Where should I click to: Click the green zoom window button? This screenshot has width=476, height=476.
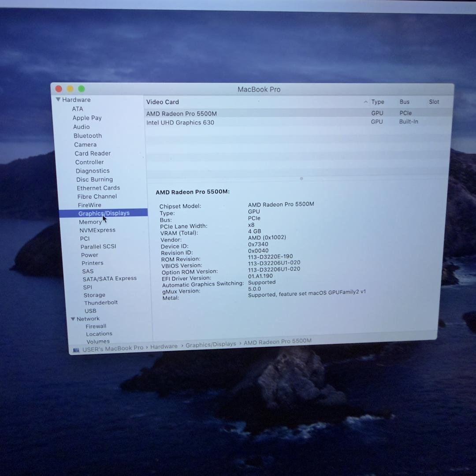(82, 89)
